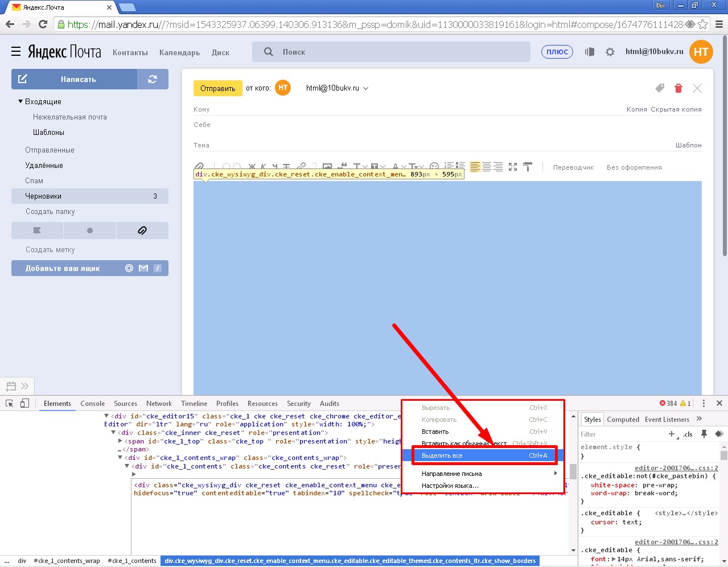Expand the editor to fullscreen
Screen dimensions: 728x567
[513, 167]
